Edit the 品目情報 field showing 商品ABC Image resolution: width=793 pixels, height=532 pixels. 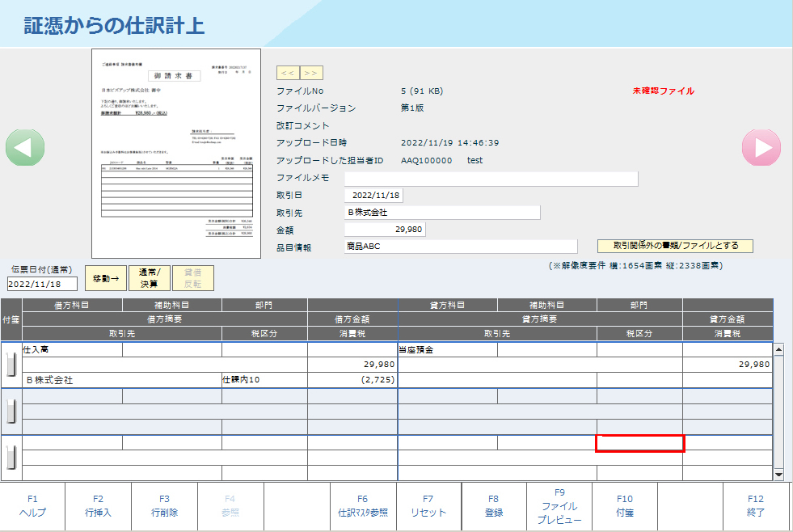pyautogui.click(x=461, y=247)
